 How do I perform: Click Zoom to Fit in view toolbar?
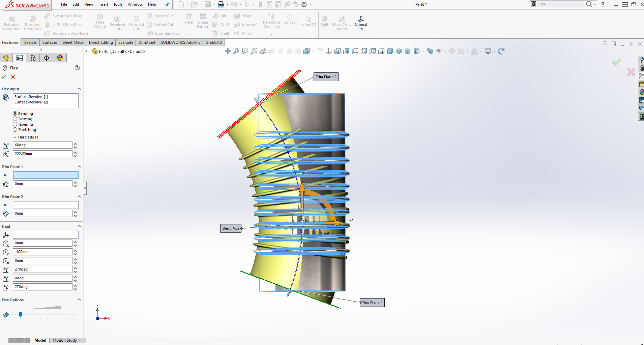pyautogui.click(x=236, y=51)
